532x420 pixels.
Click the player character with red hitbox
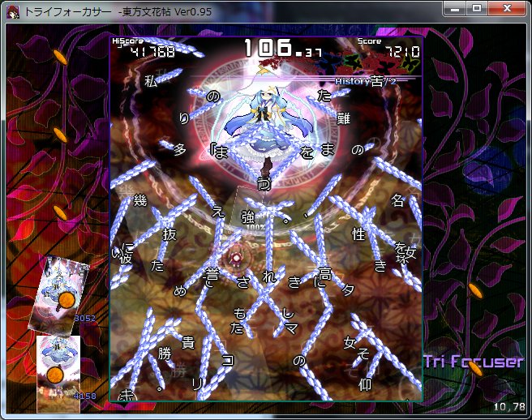[x=235, y=259]
